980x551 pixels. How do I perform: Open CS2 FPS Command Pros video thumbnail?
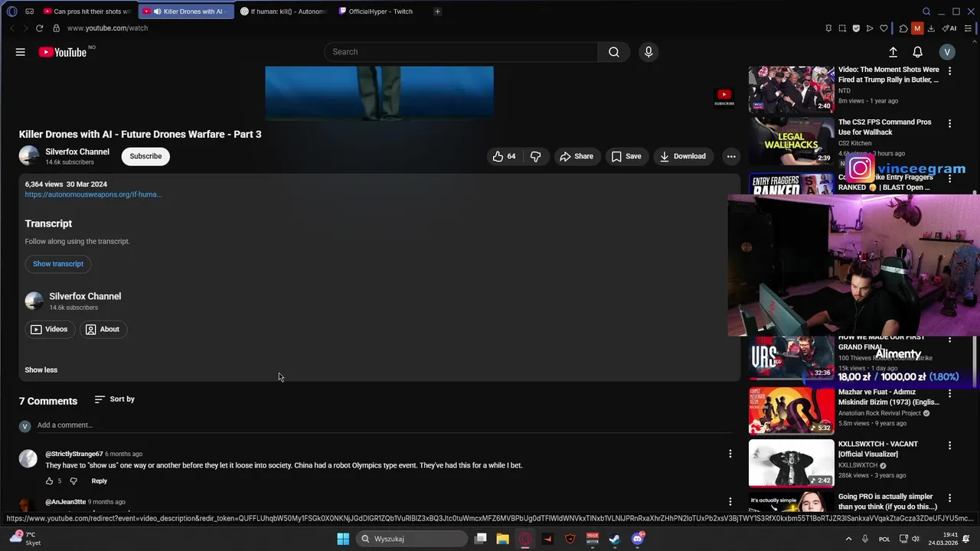792,141
